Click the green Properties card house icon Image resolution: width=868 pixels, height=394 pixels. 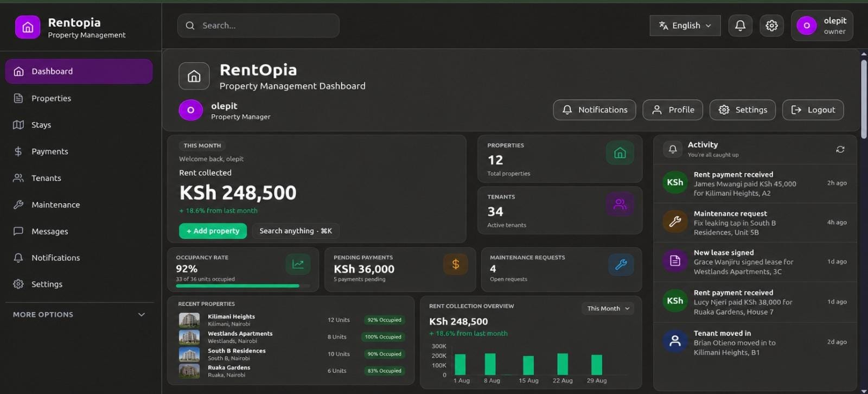pyautogui.click(x=620, y=154)
